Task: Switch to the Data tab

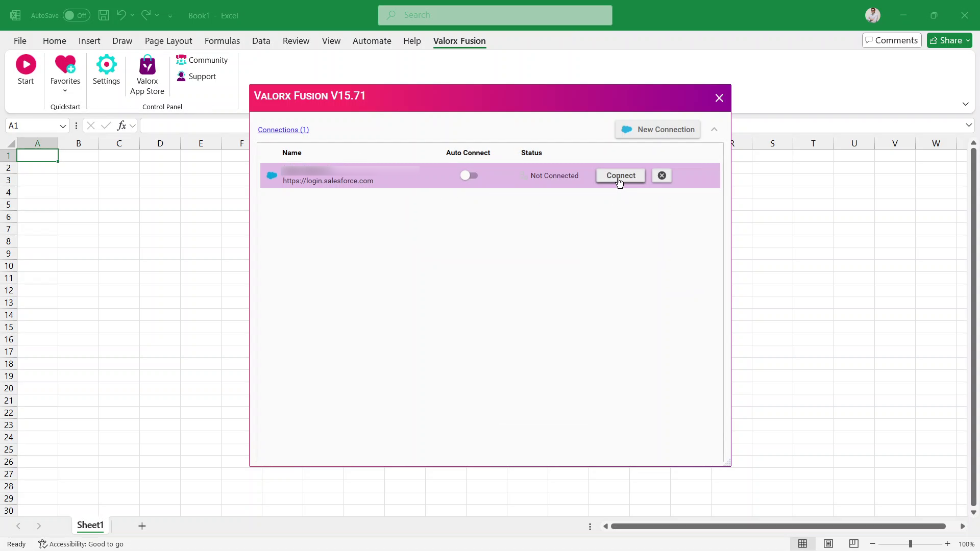Action: 261,41
